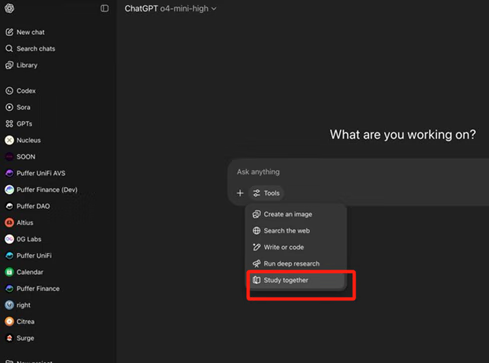Open the Puffer UniFi AVS GPT
Image resolution: width=489 pixels, height=363 pixels.
coord(35,173)
